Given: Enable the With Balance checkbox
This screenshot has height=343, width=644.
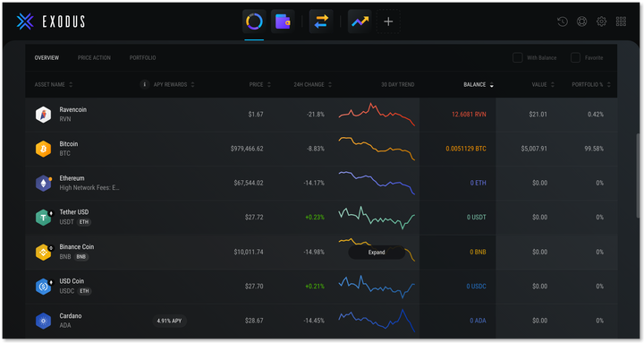Looking at the screenshot, I should (x=518, y=57).
